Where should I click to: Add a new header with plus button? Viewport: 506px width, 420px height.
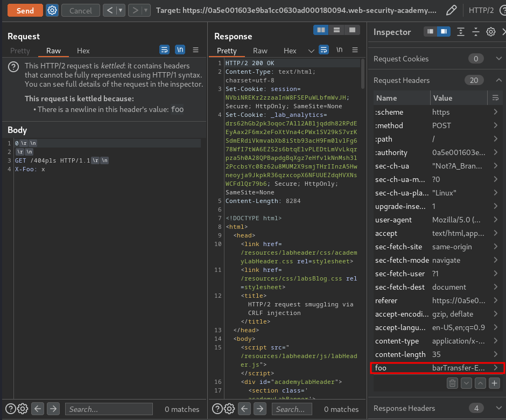(x=494, y=383)
